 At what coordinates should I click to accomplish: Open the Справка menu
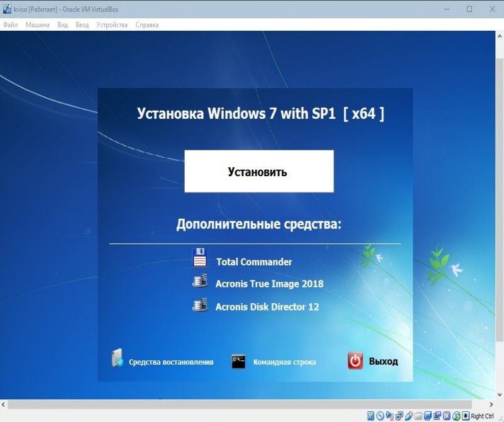point(147,25)
